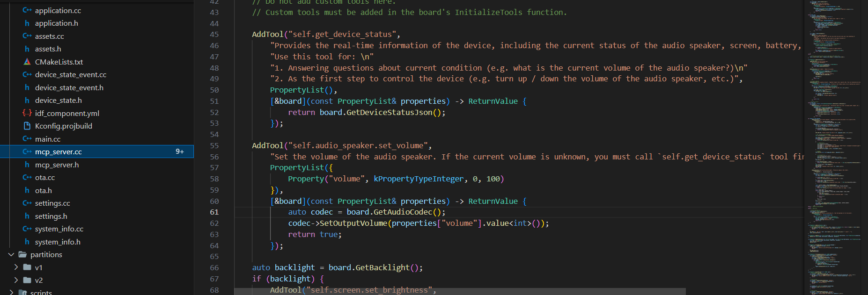Click GetDeviceStatusJson on line 52
868x295 pixels.
coord(389,112)
